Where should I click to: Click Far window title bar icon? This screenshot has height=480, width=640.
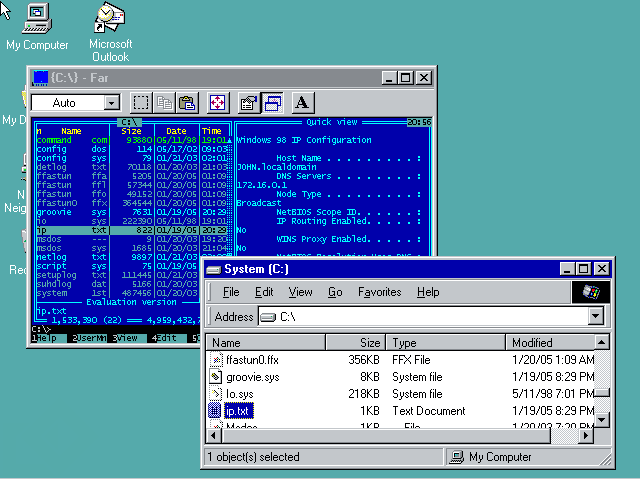pos(40,78)
